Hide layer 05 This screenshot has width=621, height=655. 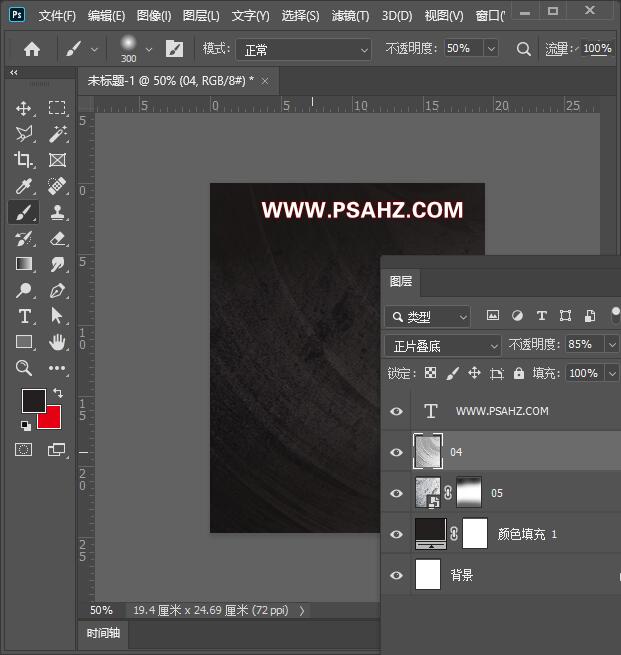[396, 493]
